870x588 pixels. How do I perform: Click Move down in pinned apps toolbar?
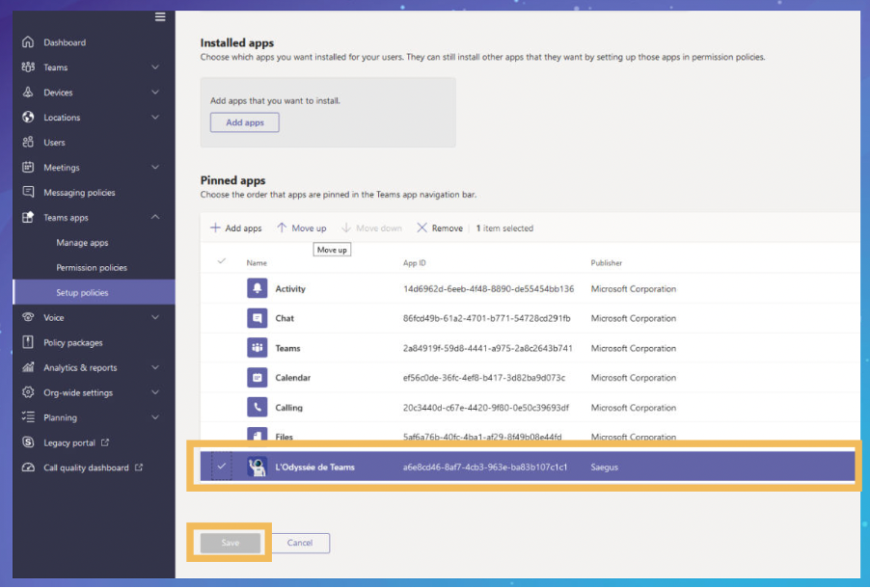(x=371, y=228)
